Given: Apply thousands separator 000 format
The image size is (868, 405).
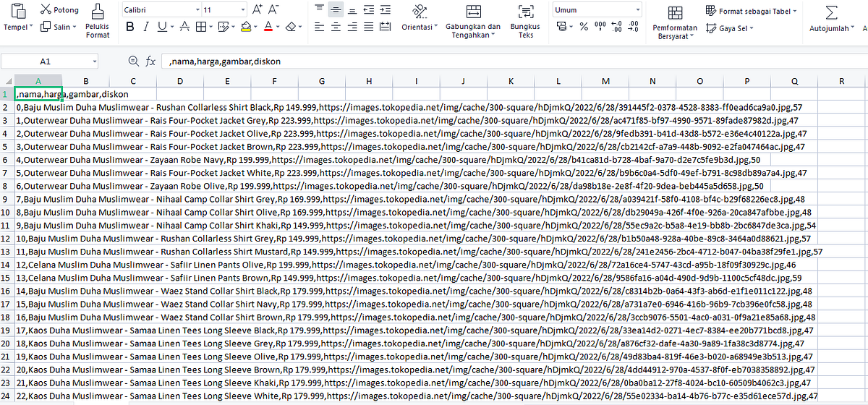Looking at the screenshot, I should click(x=600, y=27).
